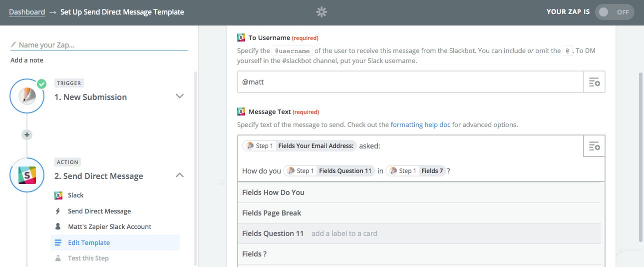
Task: Collapse the Send Direct Message step
Action: [x=180, y=175]
